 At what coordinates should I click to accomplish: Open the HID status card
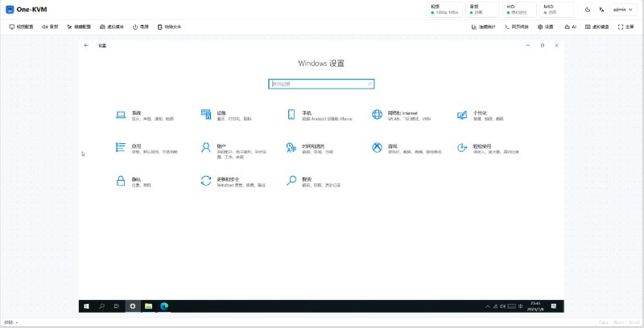coord(519,10)
